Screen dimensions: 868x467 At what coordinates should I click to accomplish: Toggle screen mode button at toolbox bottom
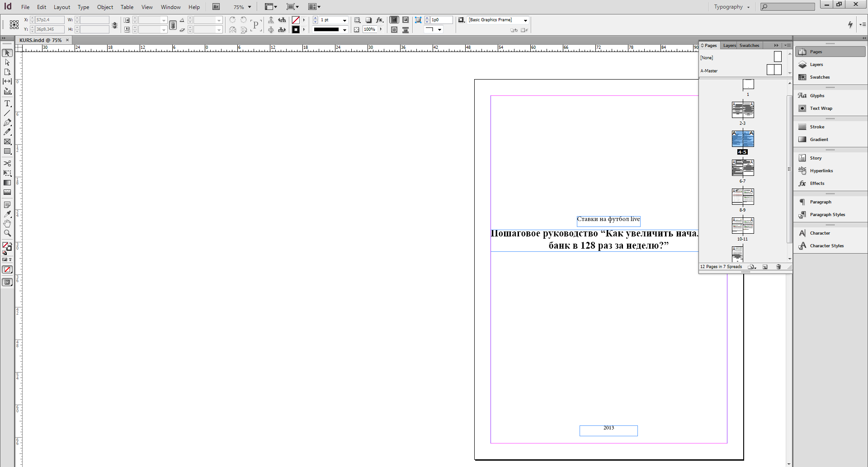coord(7,282)
